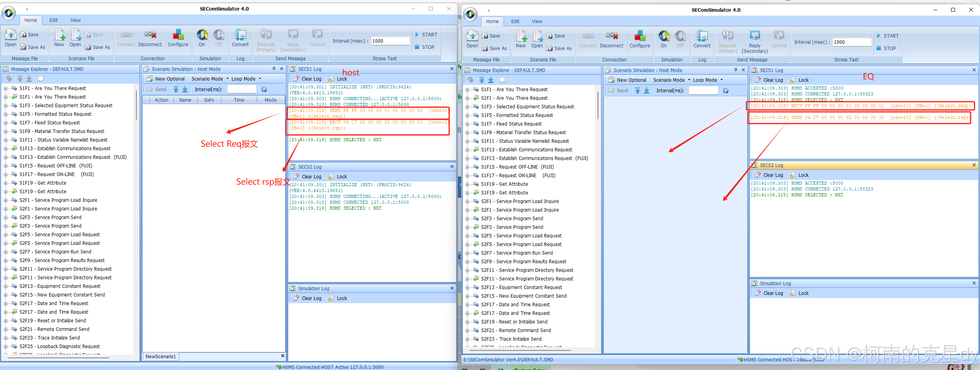Select Home tab in right window
This screenshot has height=370, width=980.
click(492, 22)
